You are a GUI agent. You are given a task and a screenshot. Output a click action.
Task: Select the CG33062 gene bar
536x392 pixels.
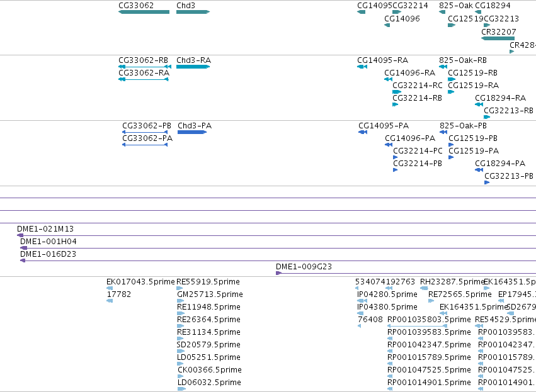[144, 12]
